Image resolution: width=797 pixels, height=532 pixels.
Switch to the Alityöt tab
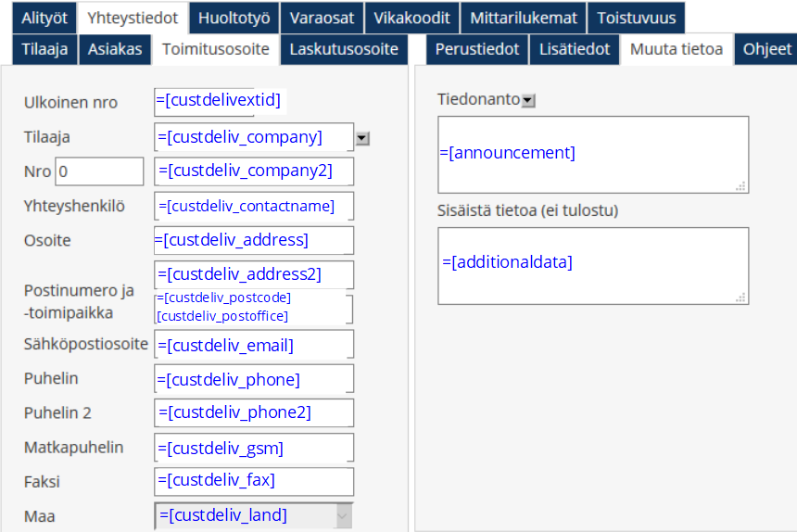(44, 18)
